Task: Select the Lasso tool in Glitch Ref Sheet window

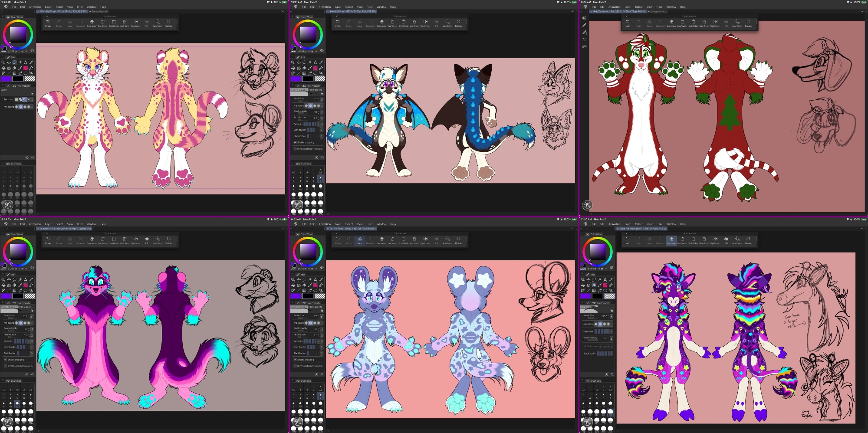Action: (x=14, y=62)
